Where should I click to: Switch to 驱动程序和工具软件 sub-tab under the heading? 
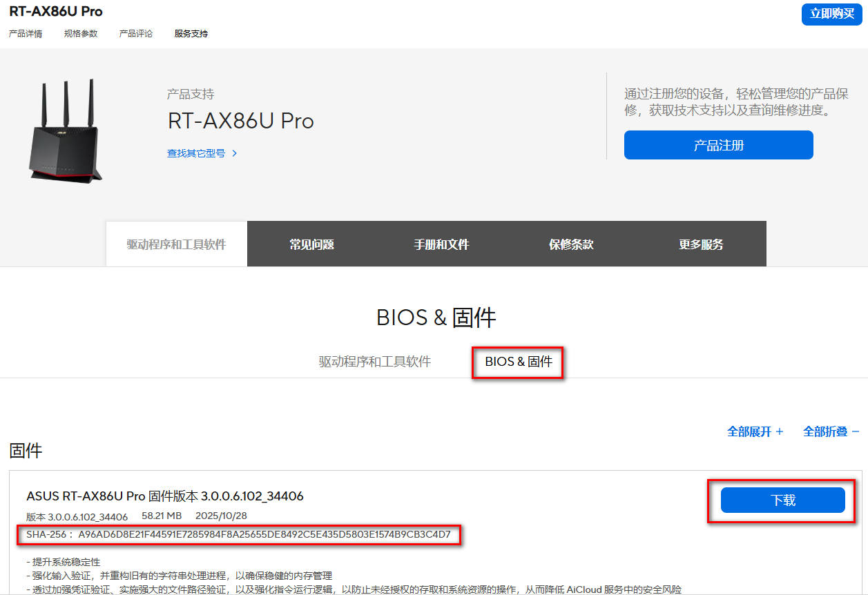pyautogui.click(x=375, y=362)
